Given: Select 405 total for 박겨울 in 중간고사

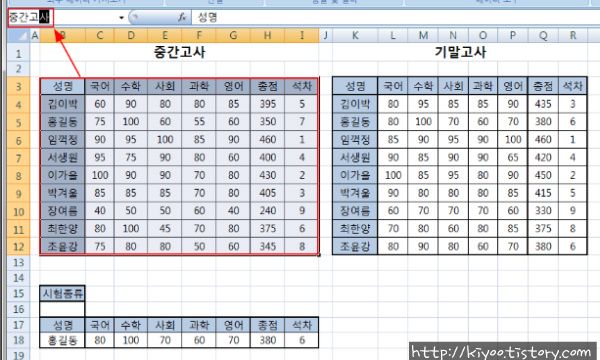Looking at the screenshot, I should (x=267, y=193).
